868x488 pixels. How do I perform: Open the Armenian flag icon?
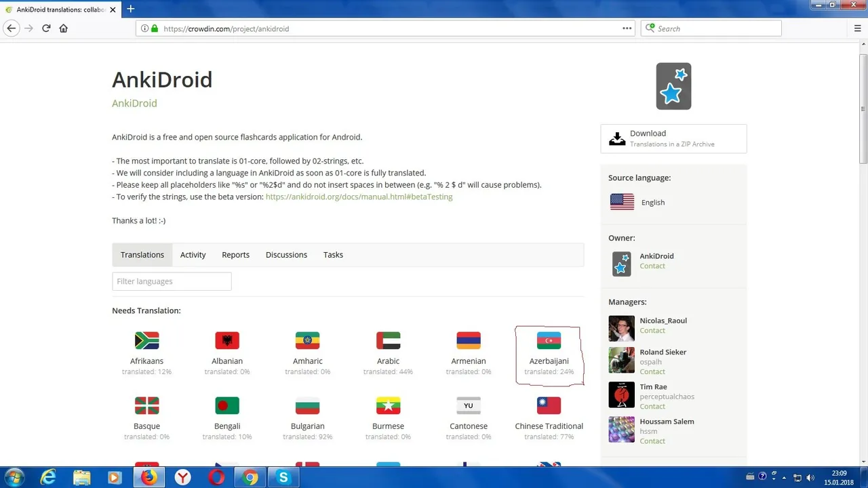469,340
